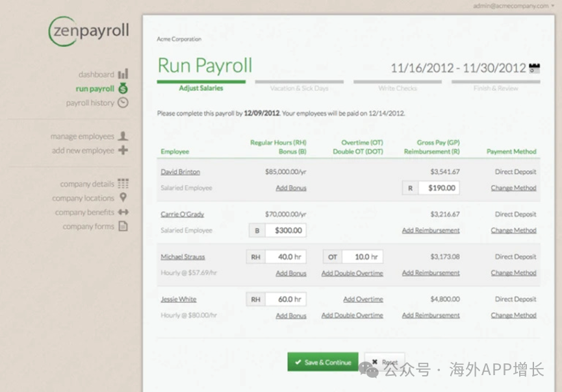Add Reimbursement for Carrie O'Grady
562x392 pixels.
point(431,230)
